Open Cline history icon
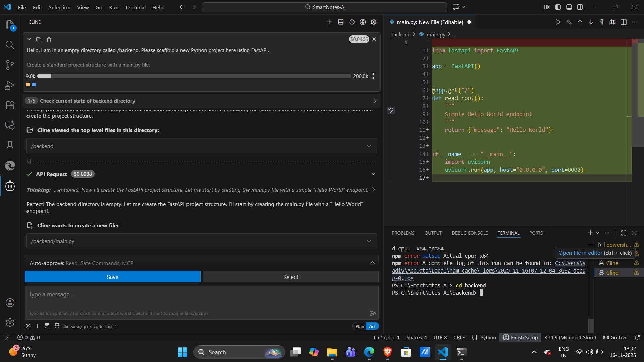The image size is (644, 362). tap(352, 22)
